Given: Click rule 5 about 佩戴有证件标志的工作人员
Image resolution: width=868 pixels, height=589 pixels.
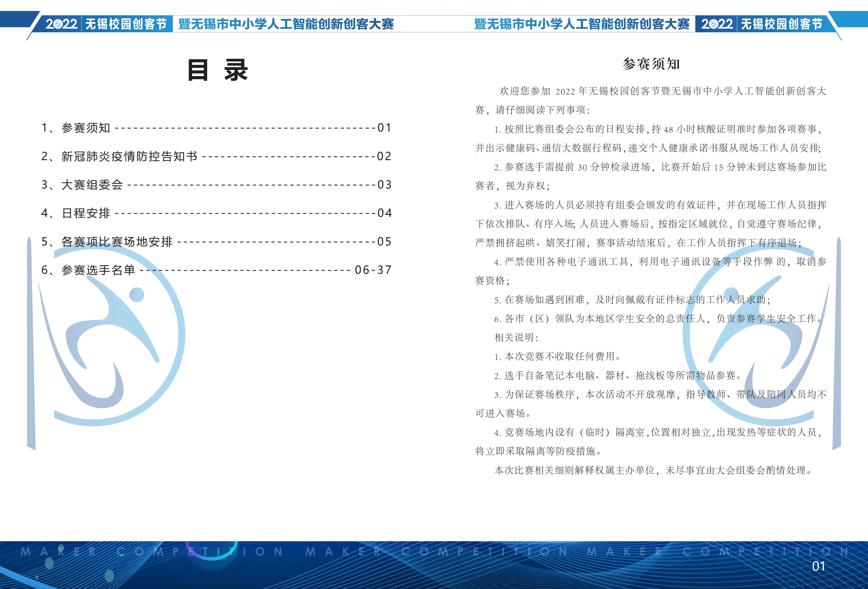Looking at the screenshot, I should (632, 299).
